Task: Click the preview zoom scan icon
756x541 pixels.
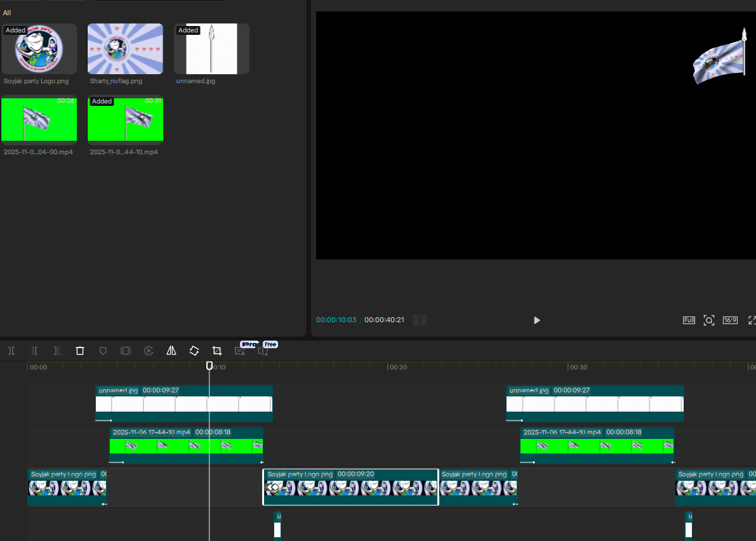Action: [709, 320]
